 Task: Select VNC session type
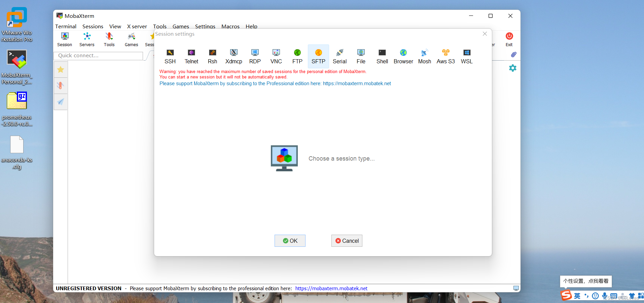pyautogui.click(x=276, y=56)
